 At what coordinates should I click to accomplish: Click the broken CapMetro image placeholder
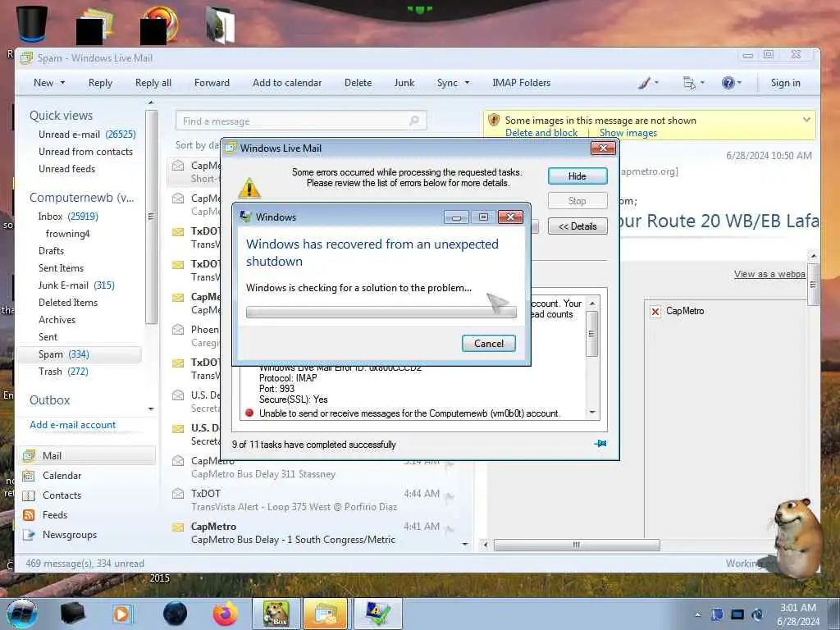(655, 311)
